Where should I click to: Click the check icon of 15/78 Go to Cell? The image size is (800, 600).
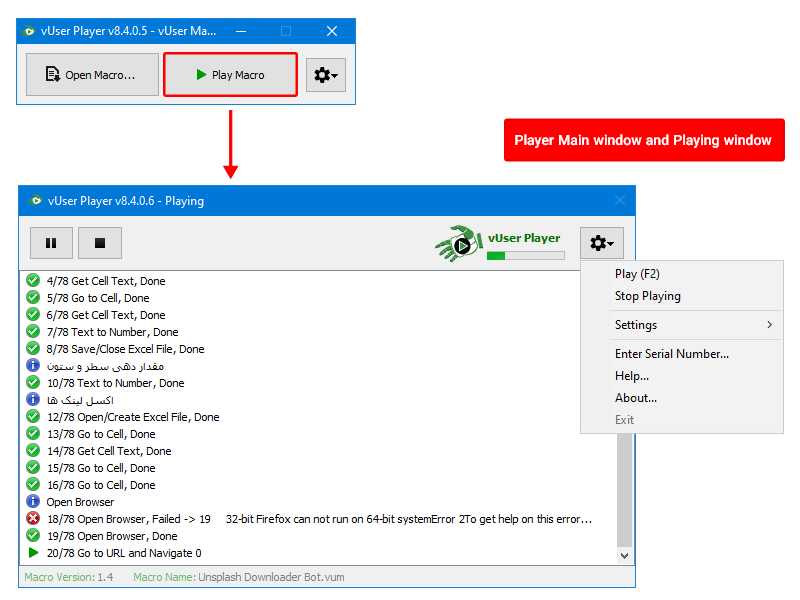click(x=33, y=467)
